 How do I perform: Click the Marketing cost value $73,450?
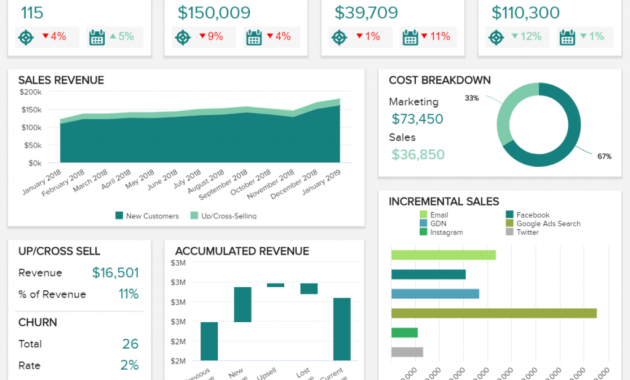(x=417, y=119)
